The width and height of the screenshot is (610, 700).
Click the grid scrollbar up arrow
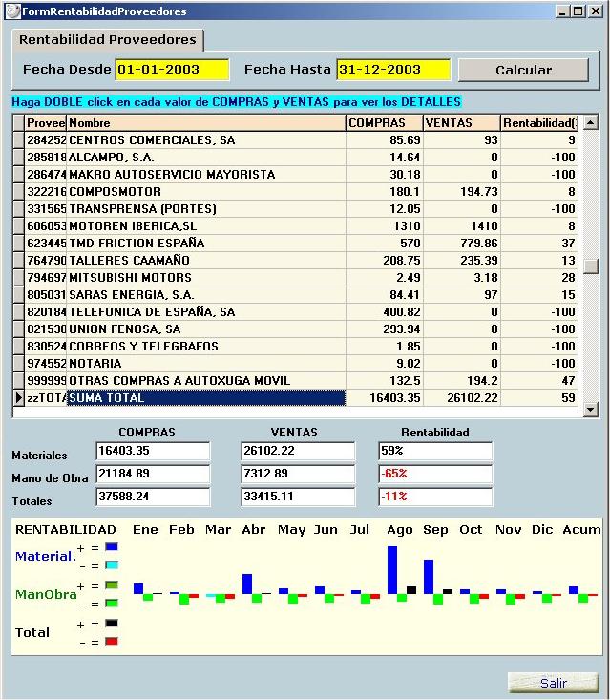(x=591, y=122)
